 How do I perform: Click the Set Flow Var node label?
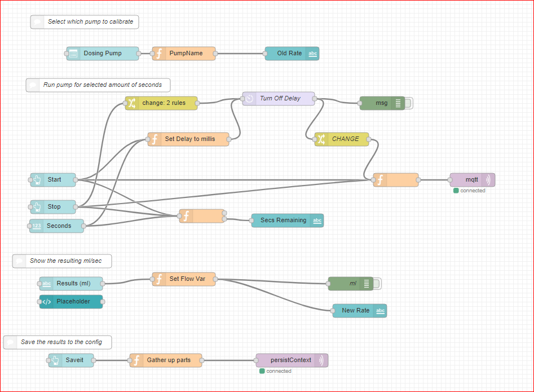click(x=187, y=279)
